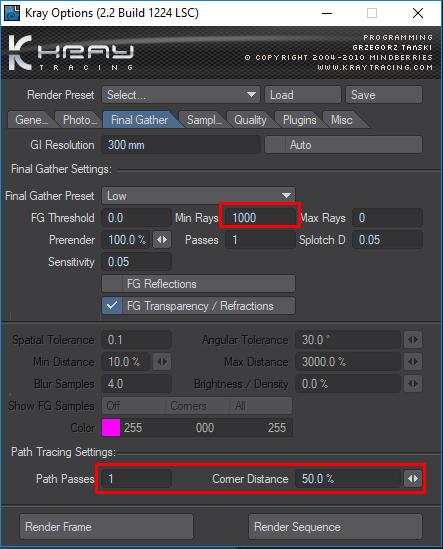The width and height of the screenshot is (443, 549).
Task: Open the Final Gather Preset dropdown
Action: 198,196
